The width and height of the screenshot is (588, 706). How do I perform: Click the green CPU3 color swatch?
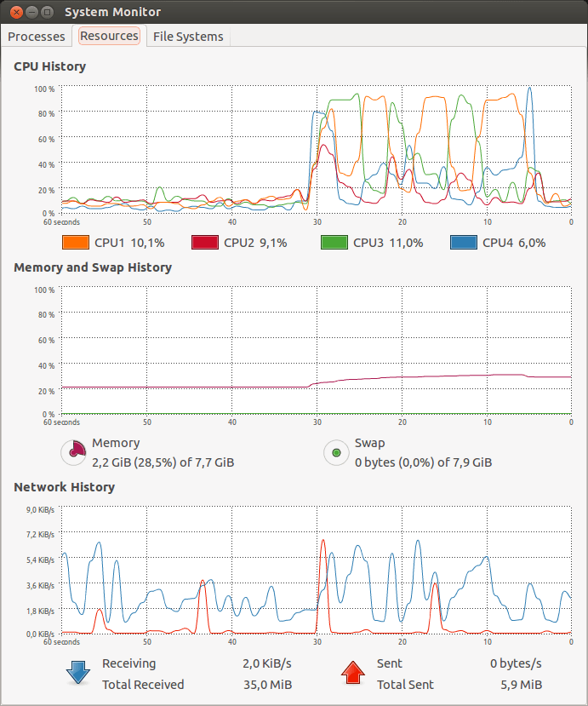334,243
